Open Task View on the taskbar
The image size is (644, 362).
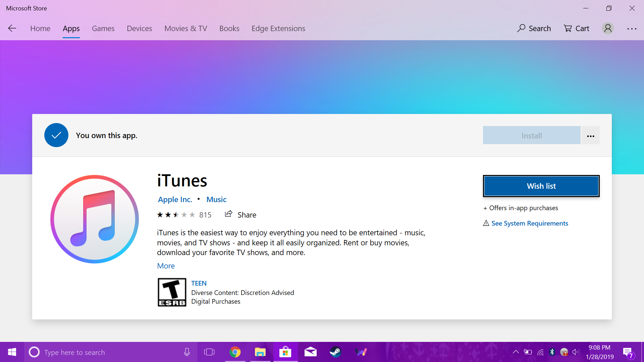[209, 352]
